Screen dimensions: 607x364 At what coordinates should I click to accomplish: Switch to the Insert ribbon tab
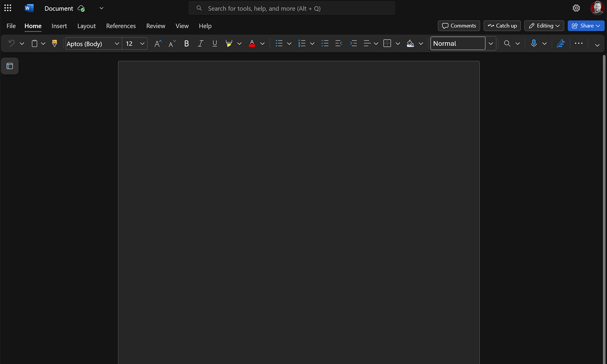click(x=59, y=26)
